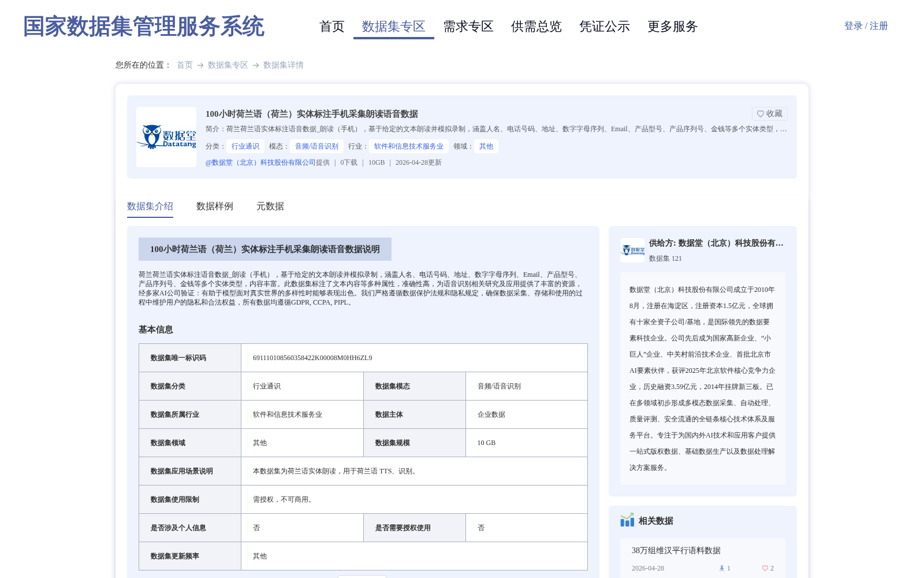
Task: Select the 行业通识 category tag
Action: 245,146
